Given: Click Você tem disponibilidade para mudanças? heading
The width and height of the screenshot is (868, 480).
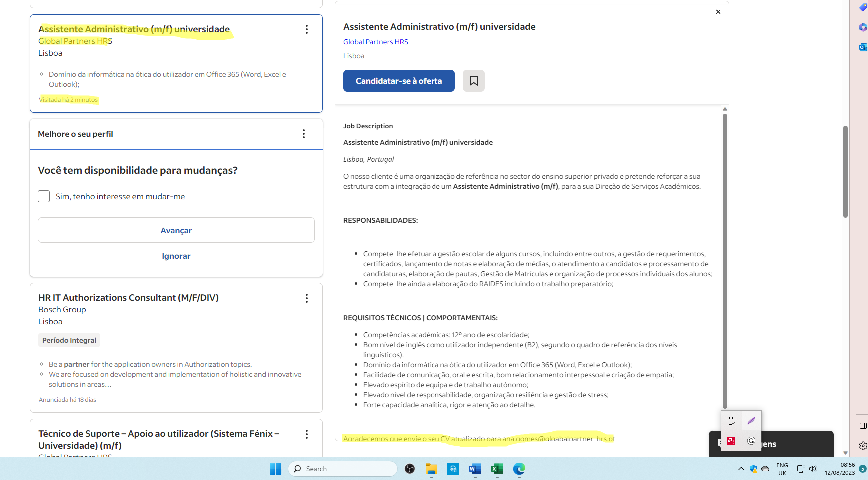Looking at the screenshot, I should [138, 171].
